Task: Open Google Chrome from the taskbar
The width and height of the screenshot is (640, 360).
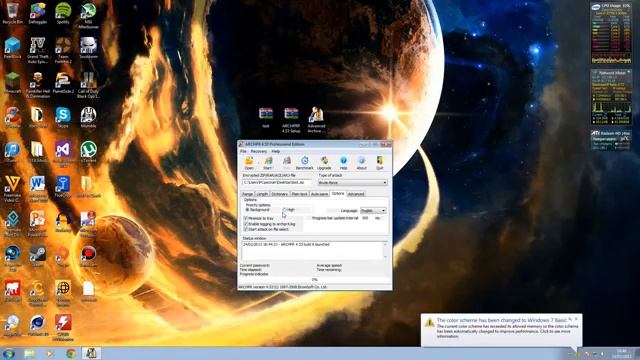Action: pos(71,353)
